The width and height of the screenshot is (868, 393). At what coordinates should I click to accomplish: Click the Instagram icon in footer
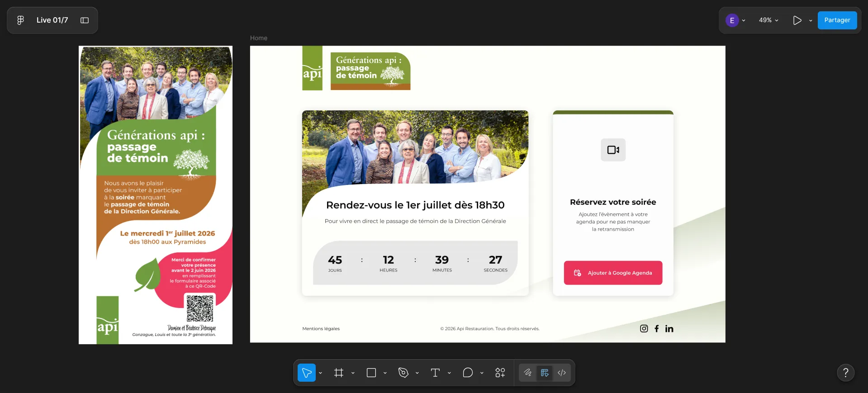pos(644,329)
